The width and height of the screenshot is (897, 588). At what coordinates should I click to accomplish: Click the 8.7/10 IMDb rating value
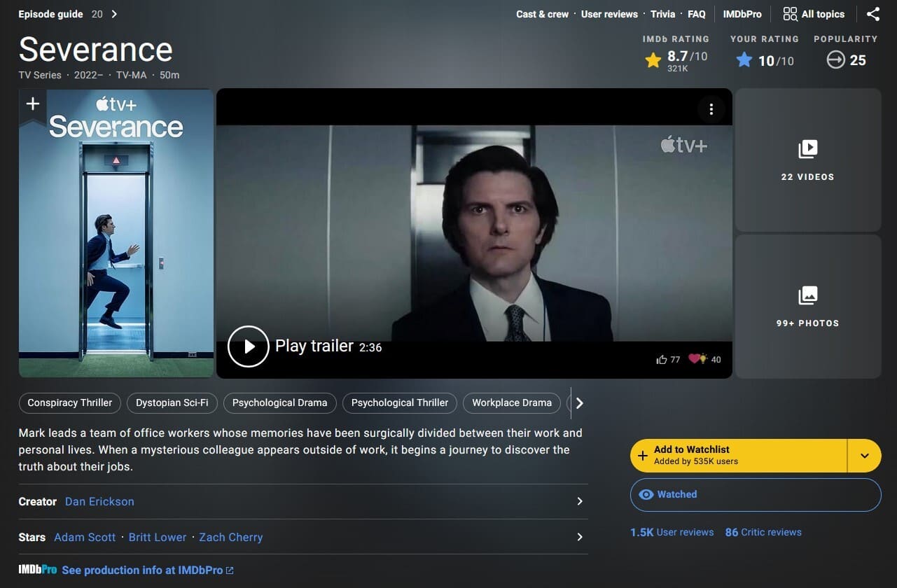687,57
